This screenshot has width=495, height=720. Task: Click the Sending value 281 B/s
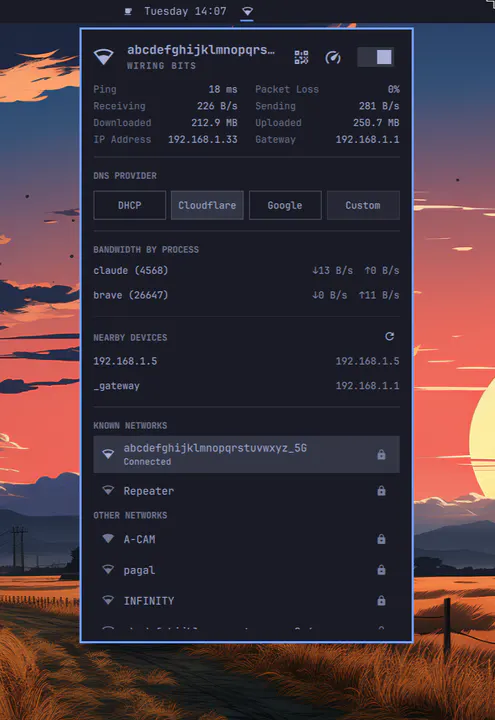pyautogui.click(x=379, y=106)
